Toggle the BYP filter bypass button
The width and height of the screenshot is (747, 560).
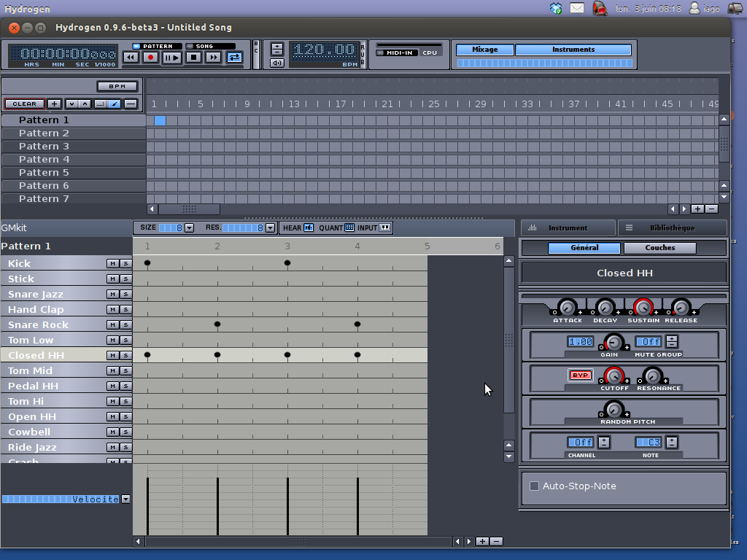(580, 376)
